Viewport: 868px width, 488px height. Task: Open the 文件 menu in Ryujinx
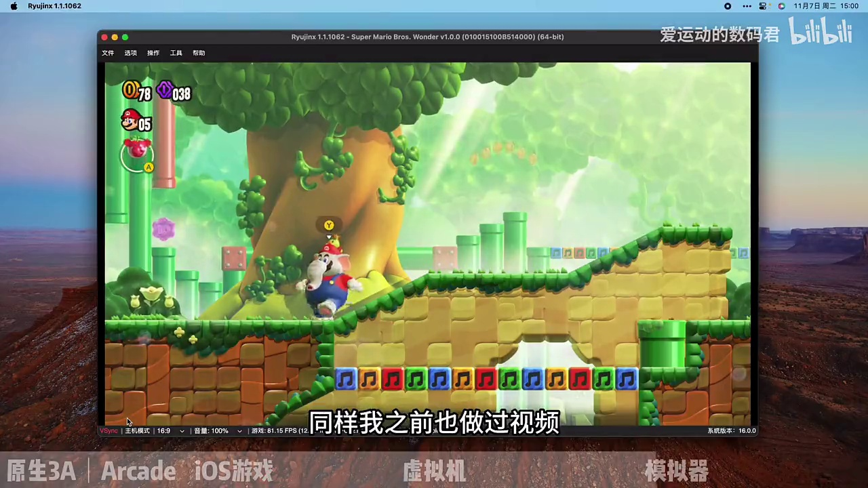(x=108, y=53)
